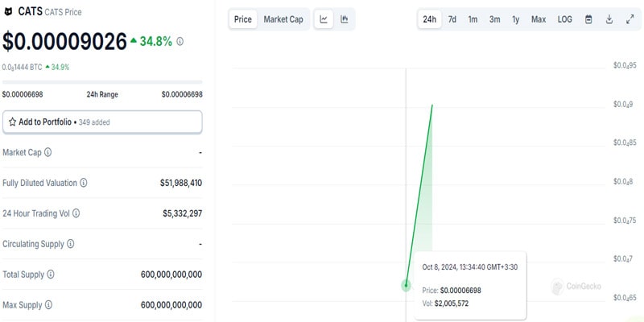This screenshot has height=322, width=644.
Task: Show Total Supply info icon
Action: (51, 275)
